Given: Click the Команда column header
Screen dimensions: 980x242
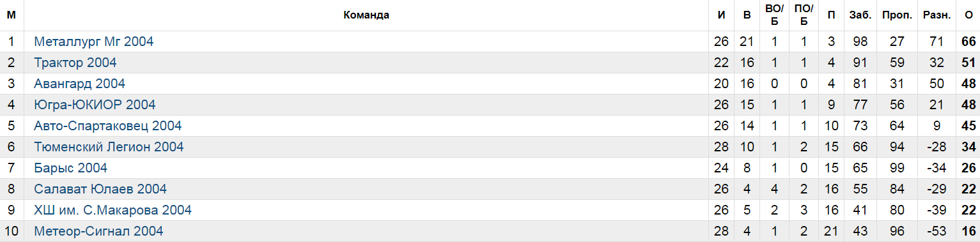Looking at the screenshot, I should coord(366,15).
